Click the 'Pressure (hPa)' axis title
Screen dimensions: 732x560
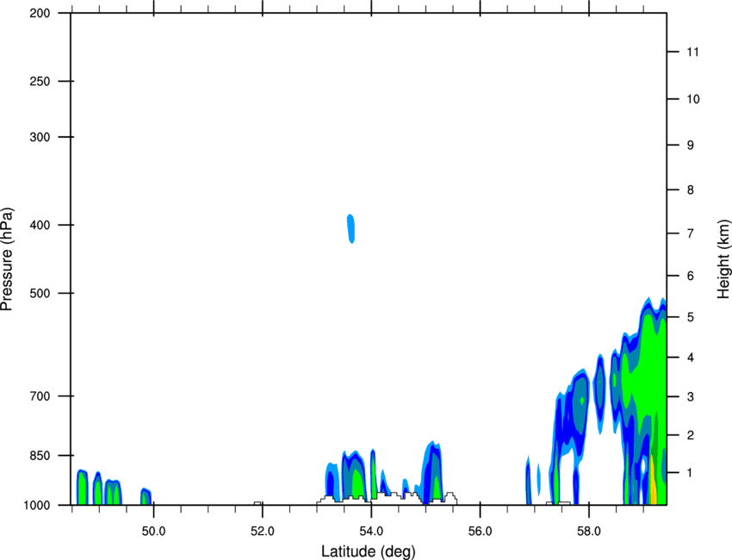(x=7, y=259)
